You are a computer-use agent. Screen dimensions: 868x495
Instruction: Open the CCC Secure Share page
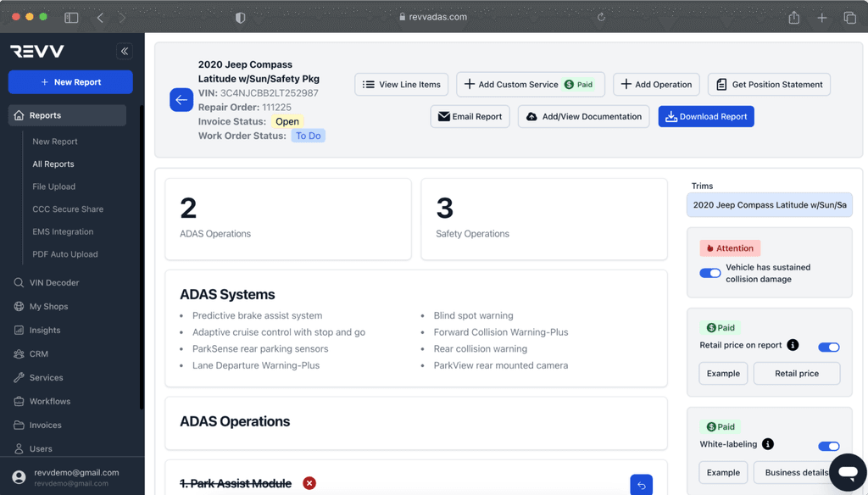(x=66, y=209)
